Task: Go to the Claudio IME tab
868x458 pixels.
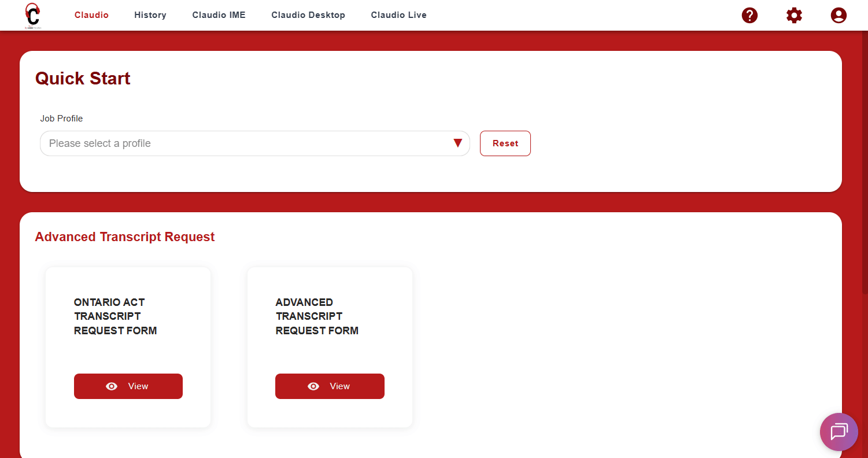Action: pyautogui.click(x=219, y=15)
